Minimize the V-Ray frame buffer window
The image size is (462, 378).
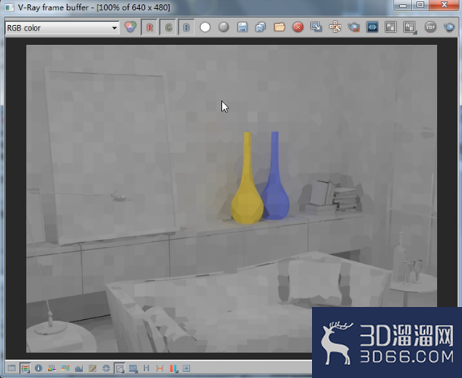403,5
